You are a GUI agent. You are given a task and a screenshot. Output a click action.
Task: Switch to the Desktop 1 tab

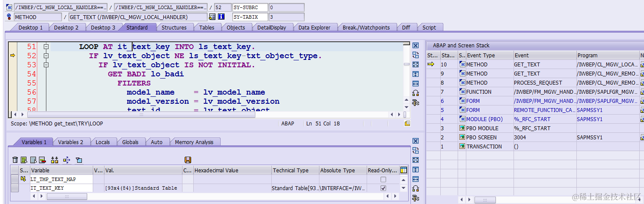(x=30, y=27)
